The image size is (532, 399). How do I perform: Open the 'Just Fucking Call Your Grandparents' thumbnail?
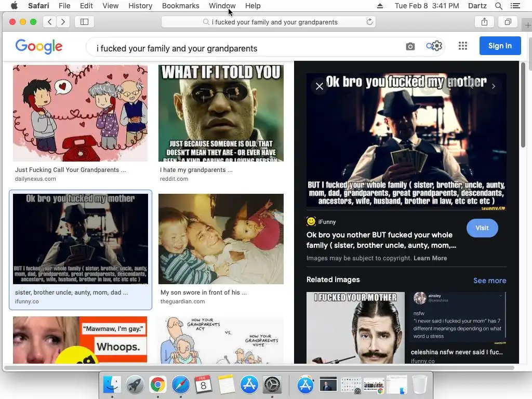point(81,113)
